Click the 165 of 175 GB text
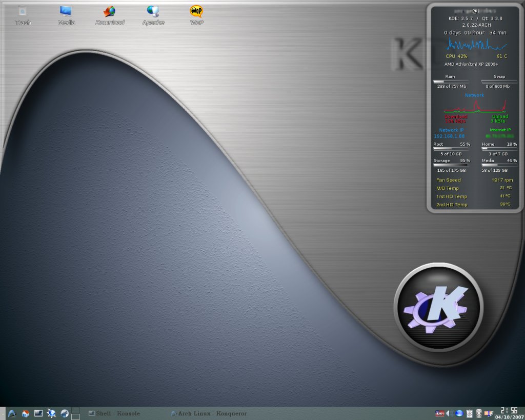The width and height of the screenshot is (525, 420). [x=451, y=170]
